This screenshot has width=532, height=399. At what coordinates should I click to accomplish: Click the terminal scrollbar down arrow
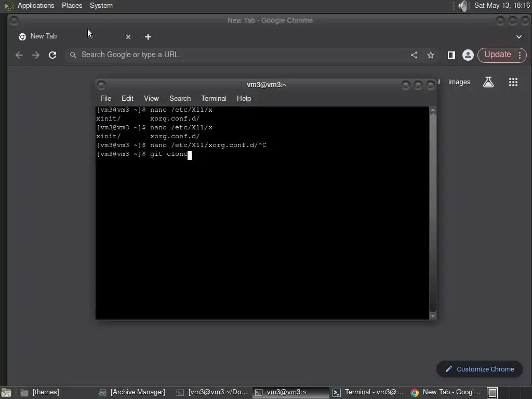coord(433,316)
